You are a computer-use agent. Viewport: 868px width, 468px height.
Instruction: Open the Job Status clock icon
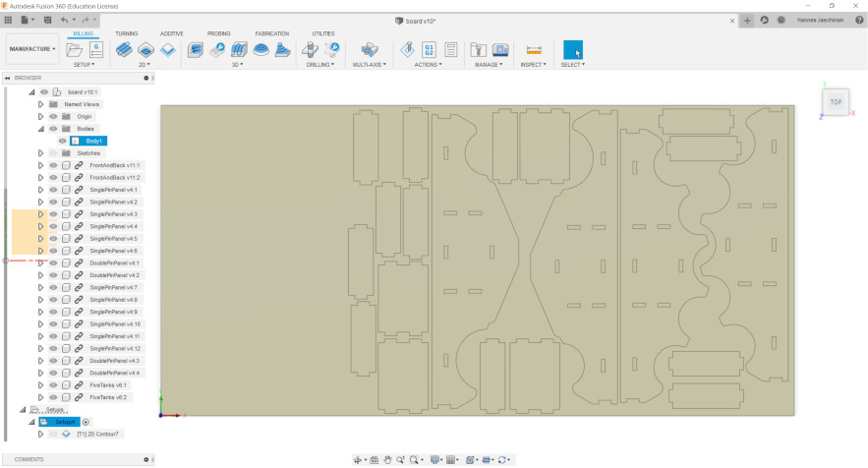[x=781, y=20]
